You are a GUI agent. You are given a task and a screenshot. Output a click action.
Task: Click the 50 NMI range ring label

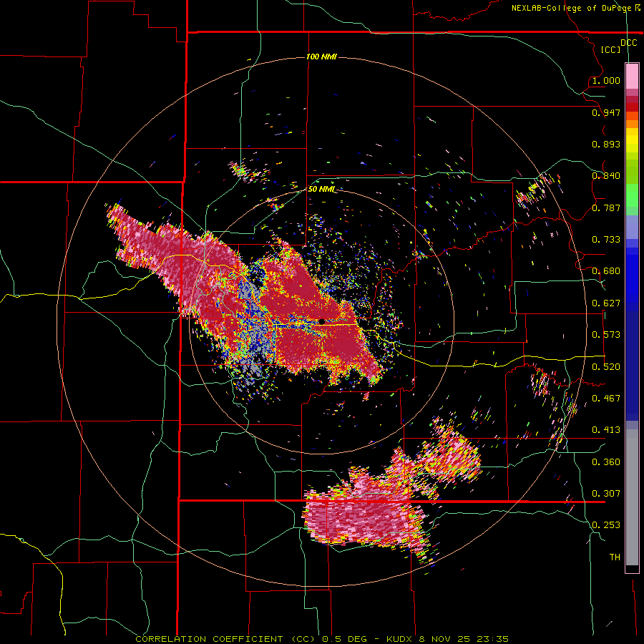tap(321, 189)
